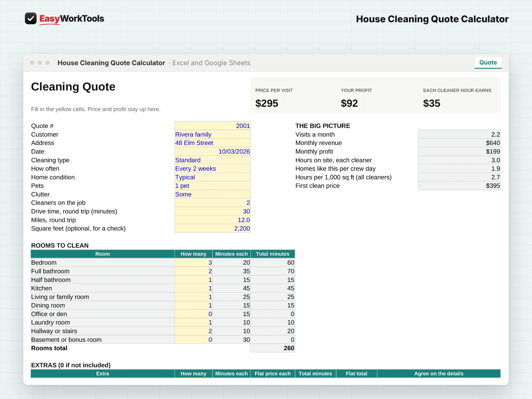Click the Room column header in Rooms table

tap(102, 254)
